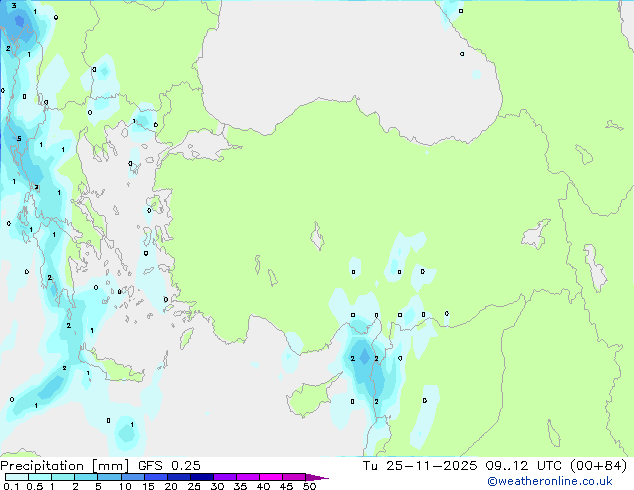This screenshot has height=490, width=634.
Task: Select the 1–2 mm legend swatch
Action: click(63, 477)
